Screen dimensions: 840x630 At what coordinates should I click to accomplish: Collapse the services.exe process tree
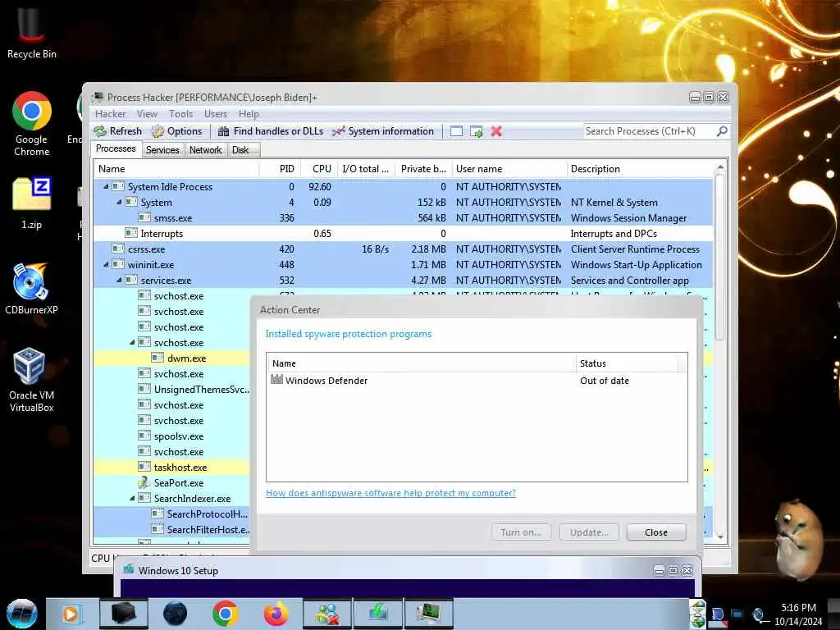[x=119, y=280]
